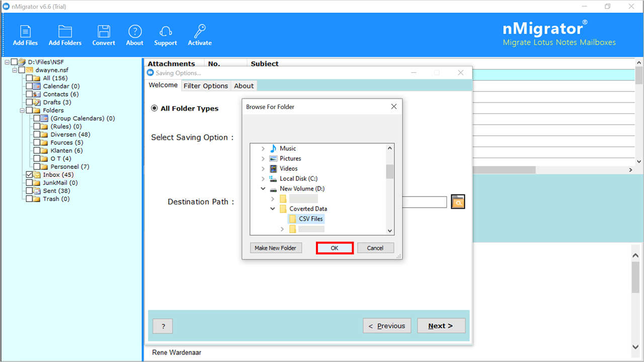Viewport: 644px width, 362px height.
Task: Expand the Pictures folder chevron
Action: coord(263,158)
